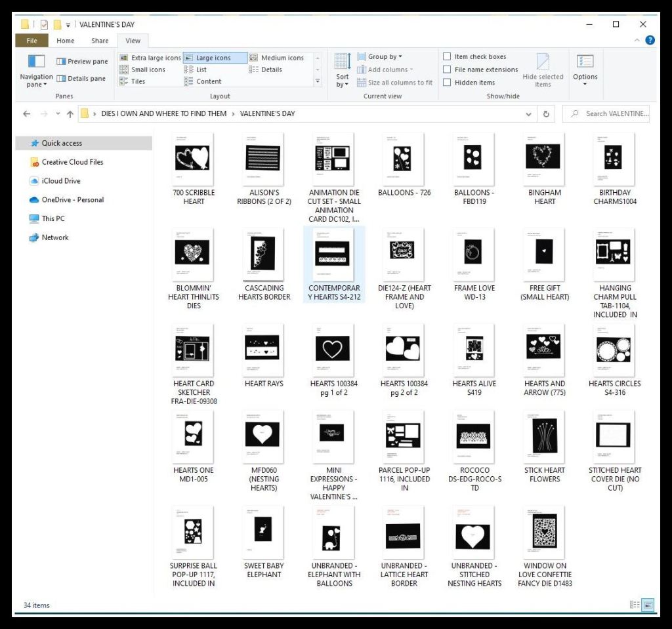Toggle the Preview pane
Image resolution: width=672 pixels, height=629 pixels.
(x=82, y=62)
